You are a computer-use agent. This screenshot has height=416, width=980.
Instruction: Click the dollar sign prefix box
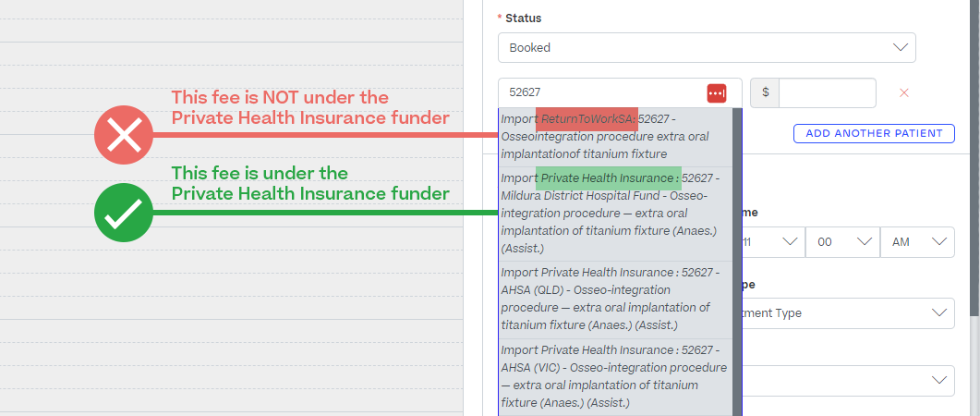tap(765, 92)
